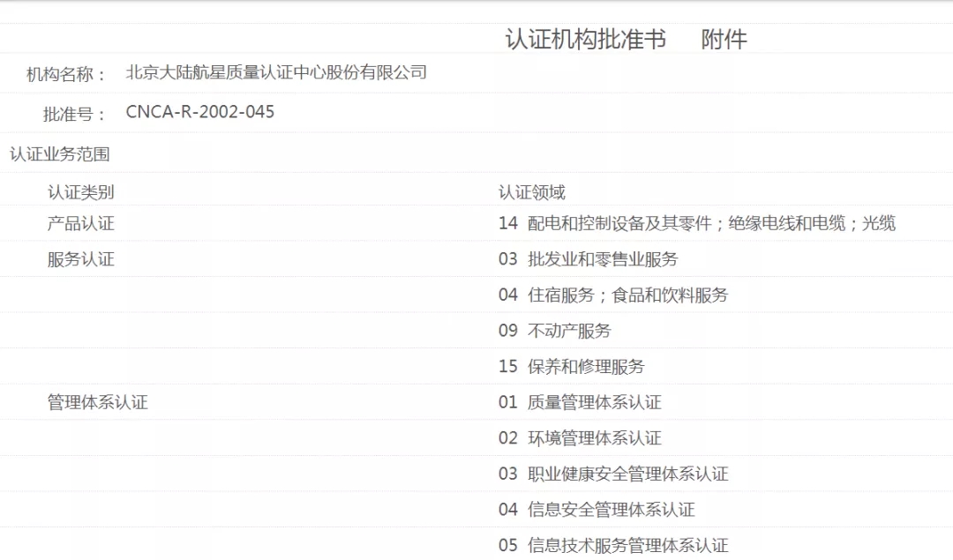Image resolution: width=953 pixels, height=560 pixels.
Task: Select the 服务认证 category cell
Action: coord(80,259)
